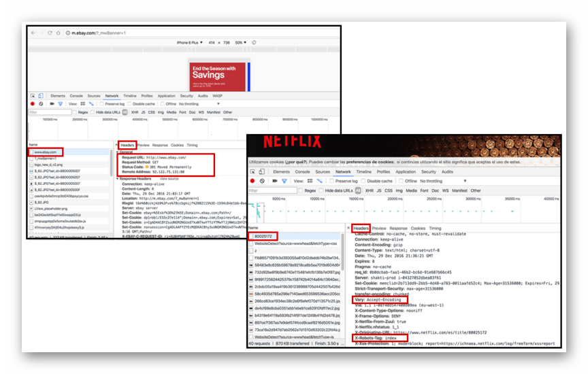Select the www.ebay.com request row

[x=69, y=152]
